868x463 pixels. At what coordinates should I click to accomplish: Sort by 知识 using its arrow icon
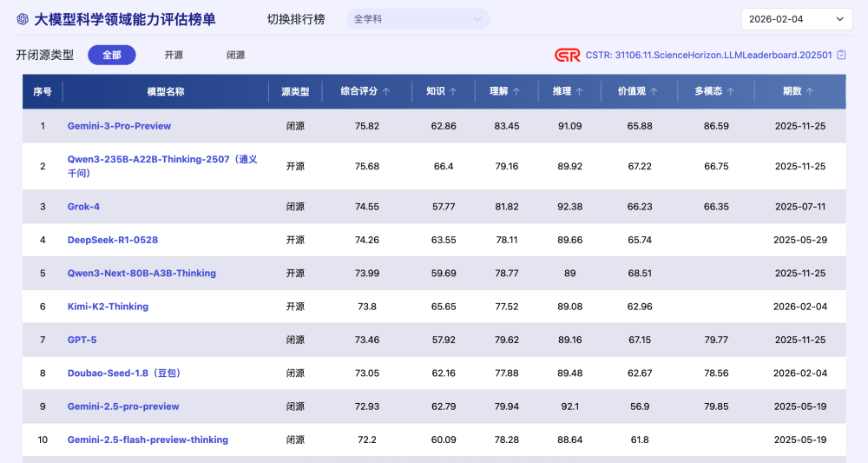[x=453, y=91]
